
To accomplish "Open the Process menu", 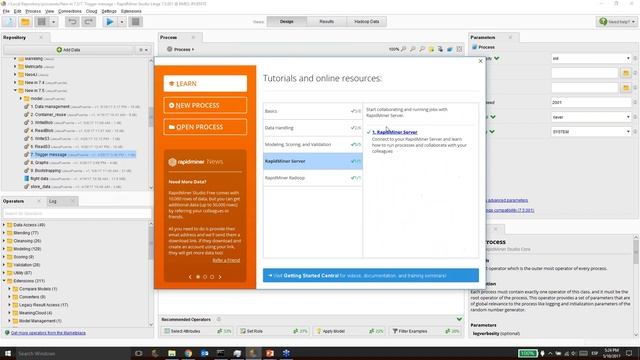I will (33, 11).
